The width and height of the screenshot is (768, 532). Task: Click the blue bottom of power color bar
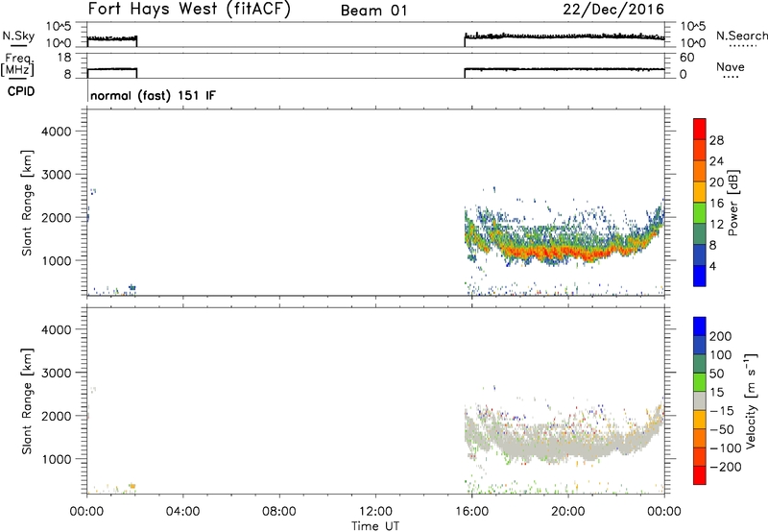[x=700, y=276]
